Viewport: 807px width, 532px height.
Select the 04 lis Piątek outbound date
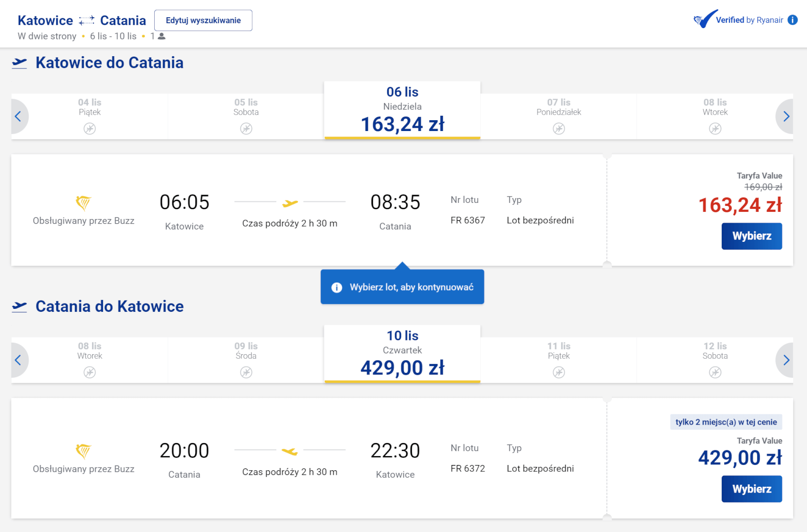(x=90, y=116)
